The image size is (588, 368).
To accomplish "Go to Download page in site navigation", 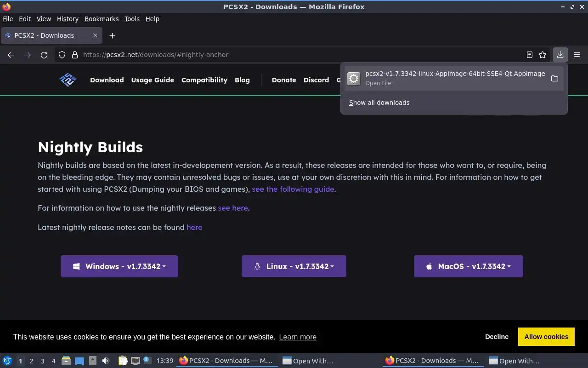I will coord(107,80).
